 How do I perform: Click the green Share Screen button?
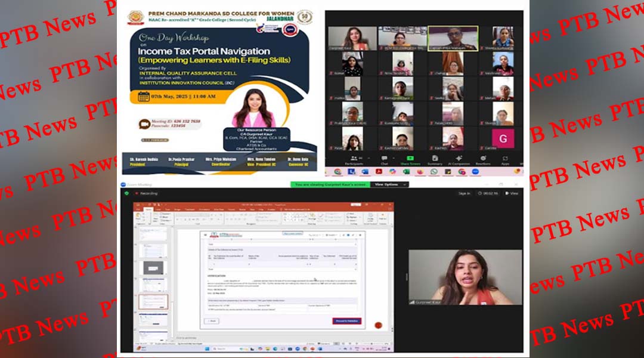(x=410, y=161)
